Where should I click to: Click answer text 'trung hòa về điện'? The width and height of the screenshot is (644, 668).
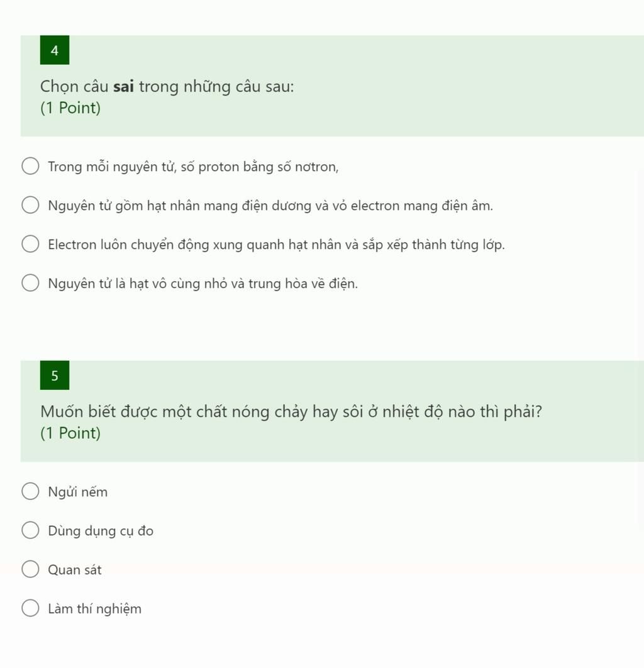tap(303, 284)
